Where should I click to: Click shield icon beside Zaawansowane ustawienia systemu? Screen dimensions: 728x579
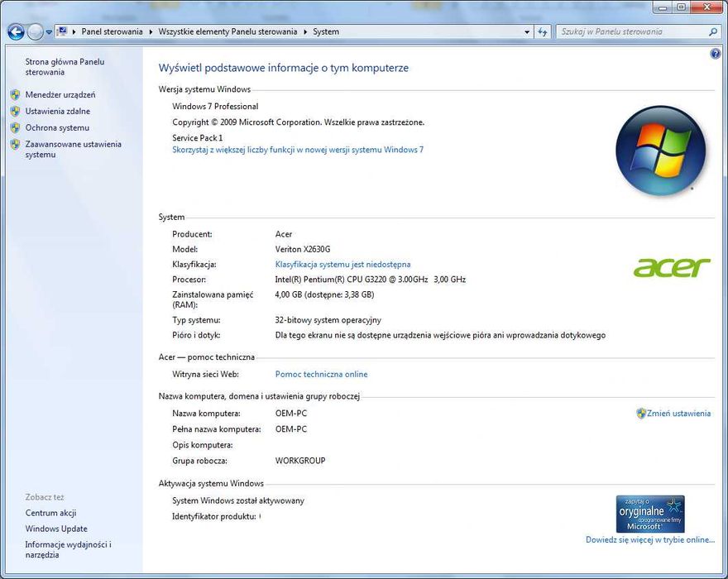click(x=16, y=145)
